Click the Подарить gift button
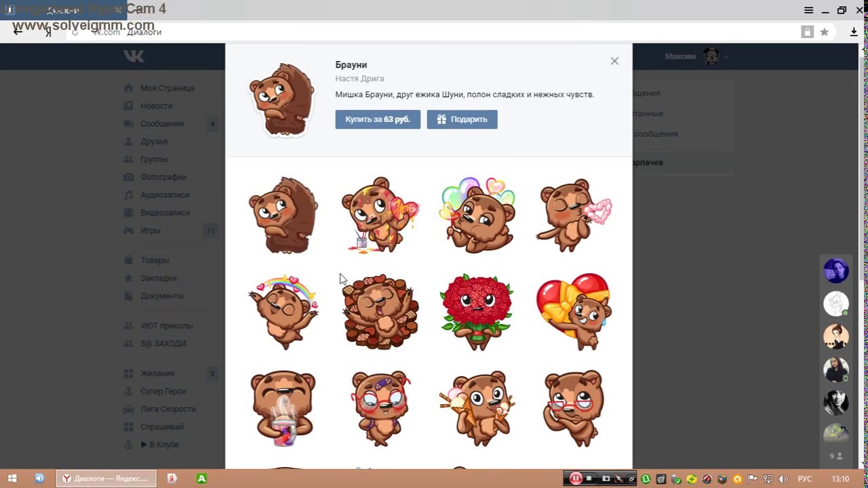868x488 pixels. click(462, 119)
